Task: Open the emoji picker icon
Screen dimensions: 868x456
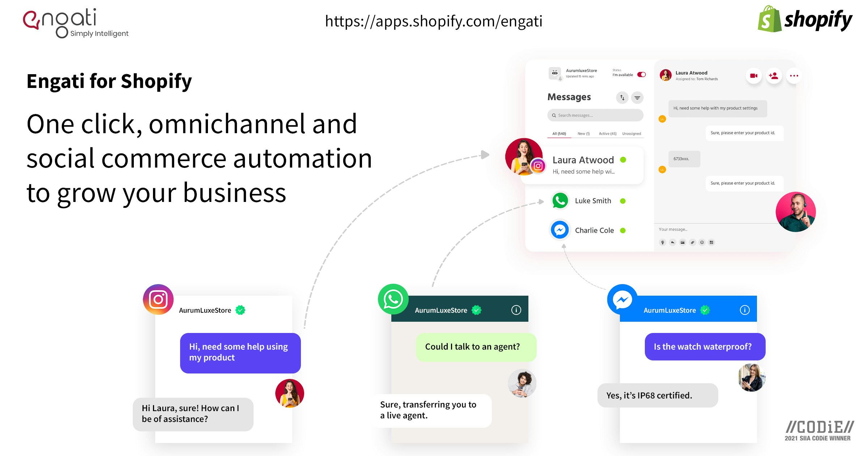Action: pos(702,242)
